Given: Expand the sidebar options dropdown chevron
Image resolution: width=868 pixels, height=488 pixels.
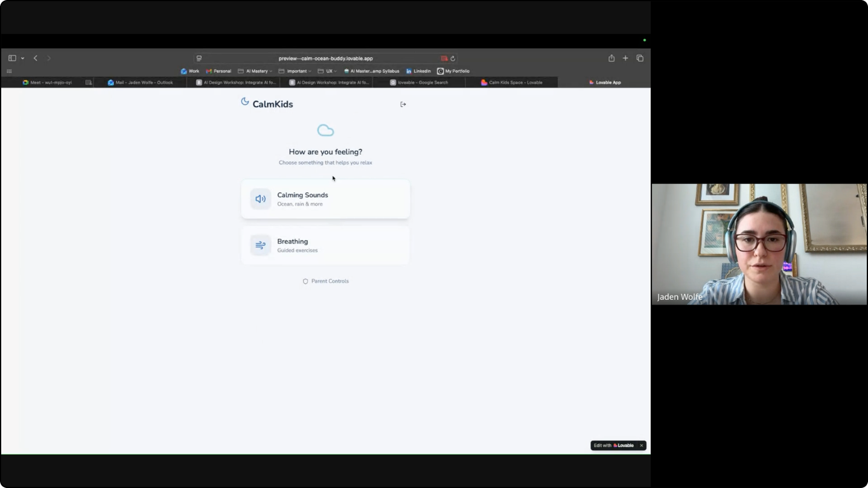Looking at the screenshot, I should tap(22, 59).
